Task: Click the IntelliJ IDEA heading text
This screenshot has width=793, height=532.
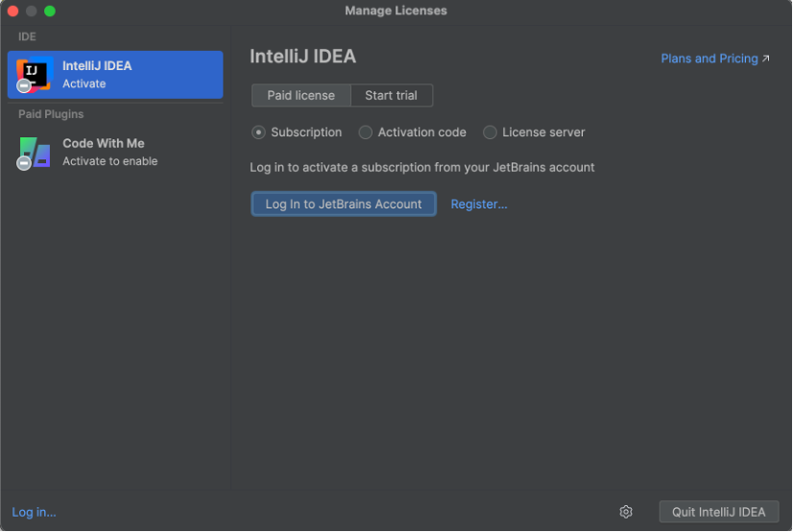Action: click(303, 56)
